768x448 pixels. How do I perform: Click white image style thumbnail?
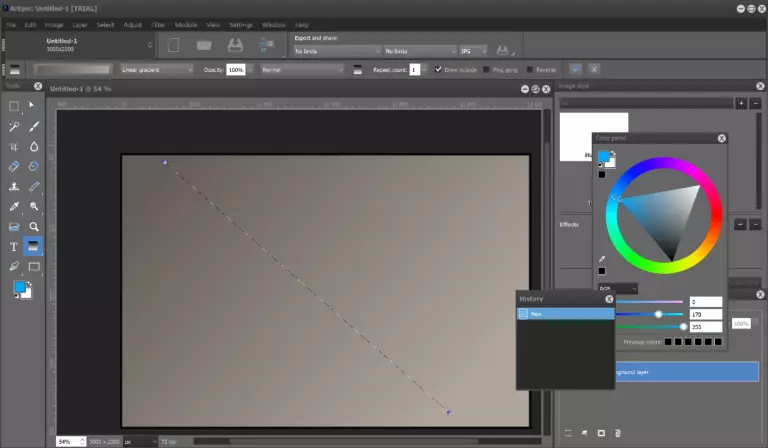tap(594, 137)
